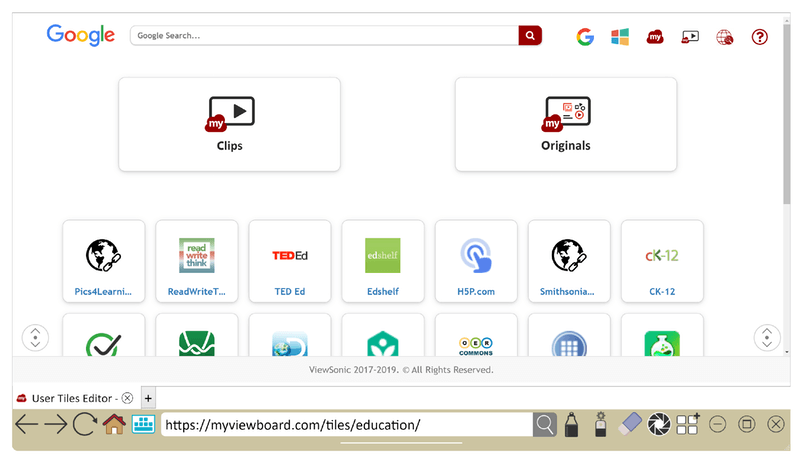The width and height of the screenshot is (800, 465).
Task: Open the Originals tile
Action: [566, 125]
